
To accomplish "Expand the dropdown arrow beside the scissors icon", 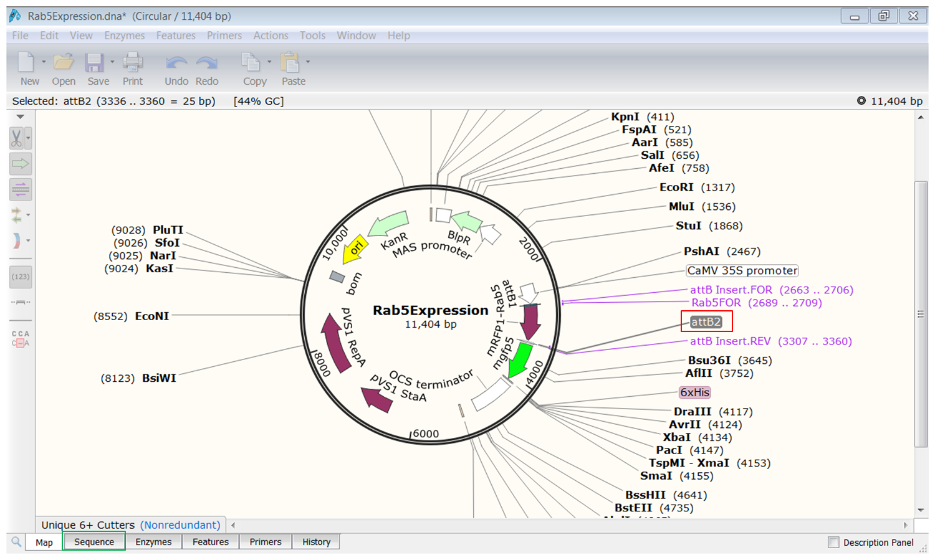I will pos(28,138).
